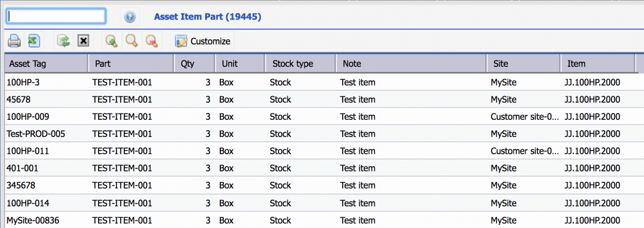Sort by Note column header
The width and height of the screenshot is (644, 228).
tap(411, 63)
